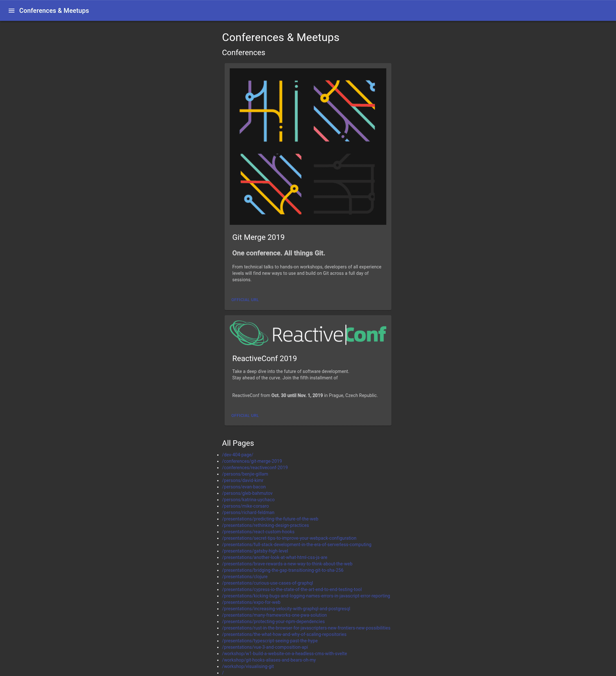Open the /persons/richard-feldman page
Screen dimensions: 616x676
(248, 512)
